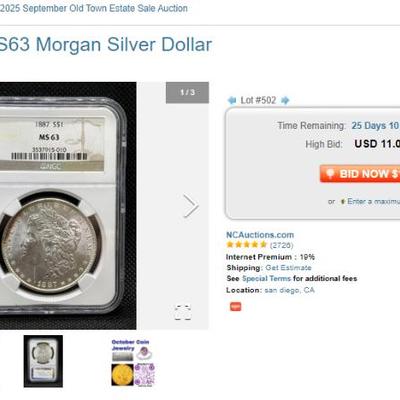
Task: Select the October Coin Jewelry thumbnail
Action: pos(133,363)
